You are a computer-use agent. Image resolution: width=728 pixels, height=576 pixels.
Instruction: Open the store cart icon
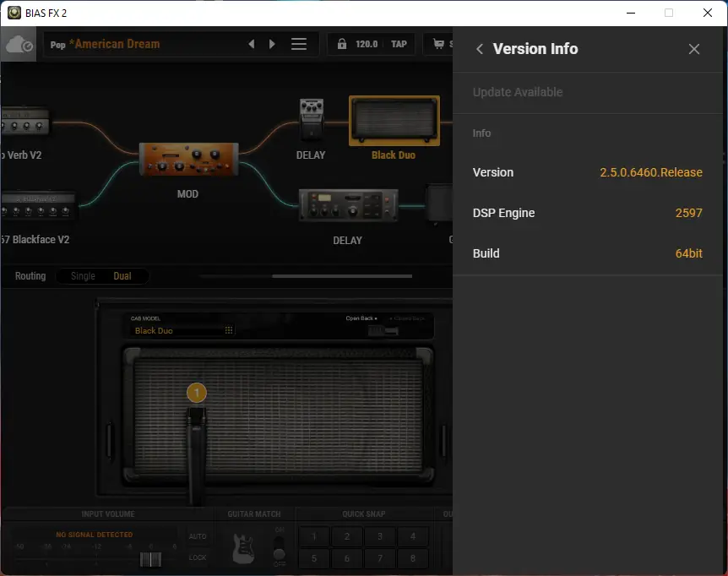(438, 44)
